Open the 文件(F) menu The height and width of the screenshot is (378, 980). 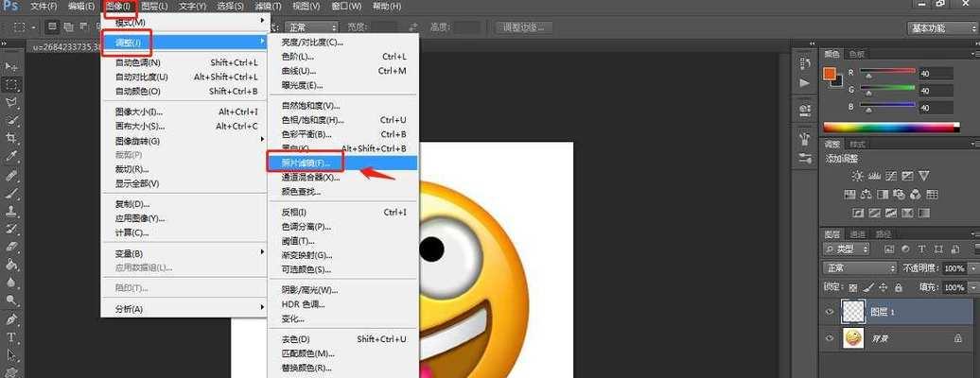(44, 7)
